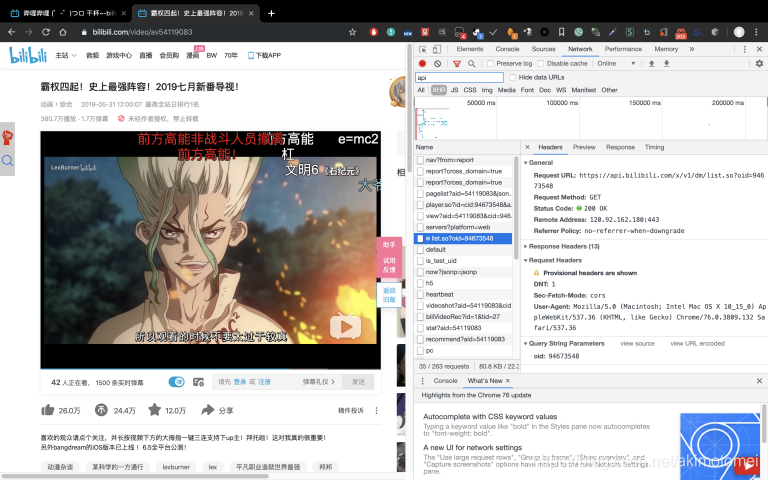Stop recording the network log
The image size is (768, 480).
click(x=422, y=64)
